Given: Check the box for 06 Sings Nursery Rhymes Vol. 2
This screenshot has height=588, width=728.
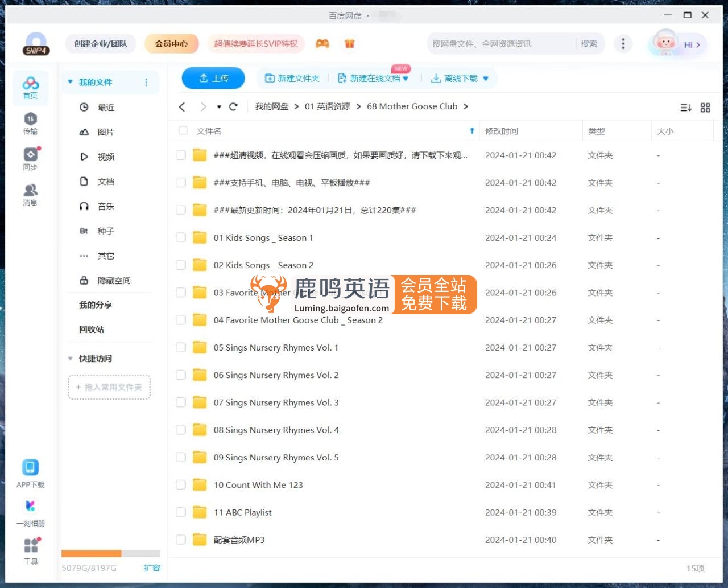Looking at the screenshot, I should (x=181, y=375).
